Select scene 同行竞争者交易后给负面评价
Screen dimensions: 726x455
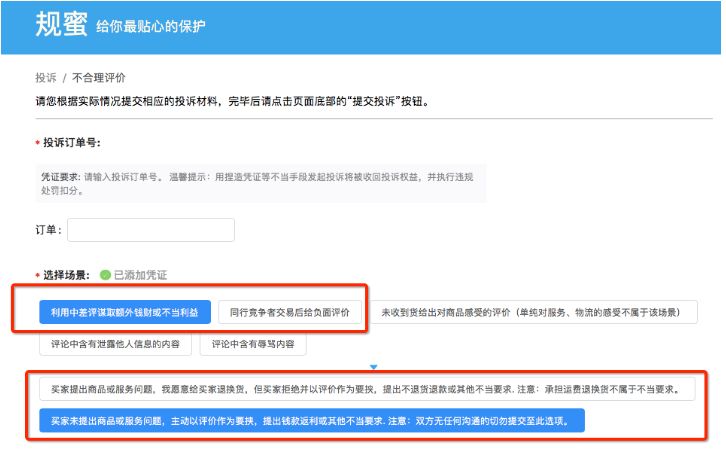pyautogui.click(x=290, y=312)
